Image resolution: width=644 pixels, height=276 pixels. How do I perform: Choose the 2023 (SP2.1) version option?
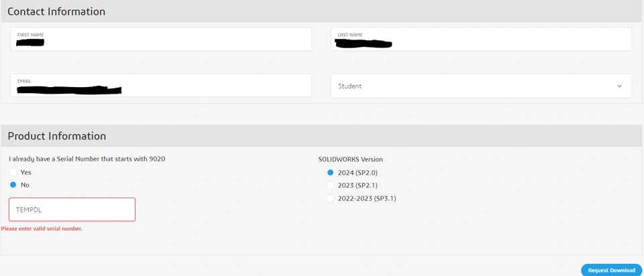pos(330,185)
